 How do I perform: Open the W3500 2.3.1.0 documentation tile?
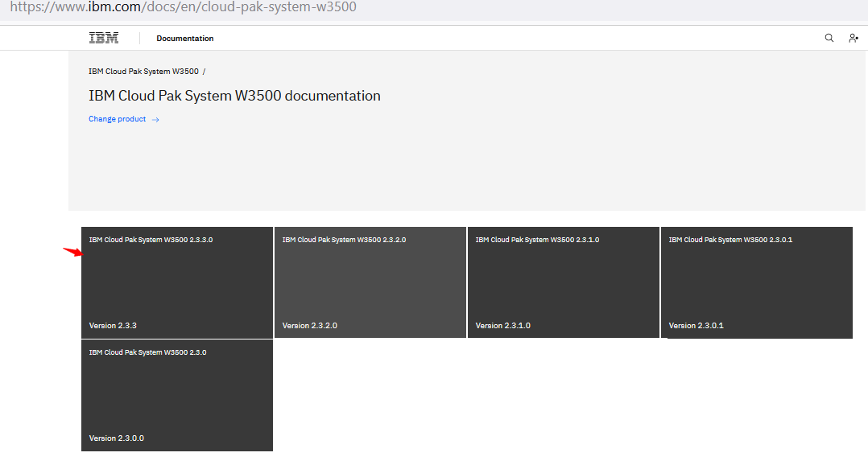(564, 282)
